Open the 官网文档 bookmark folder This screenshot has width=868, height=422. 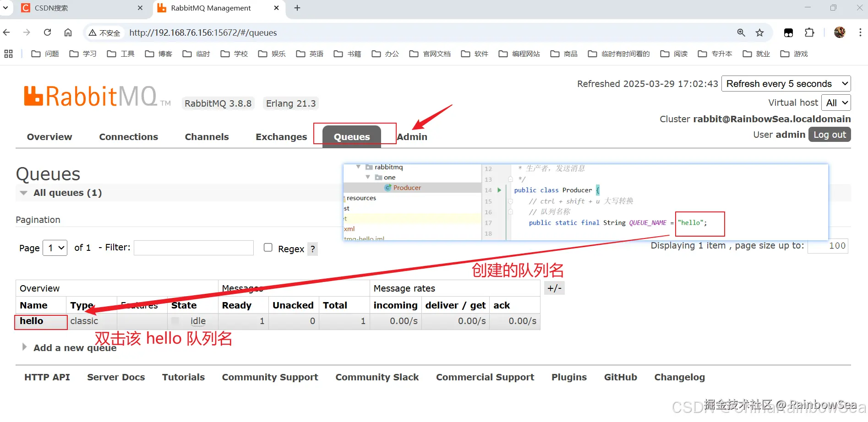coord(430,54)
